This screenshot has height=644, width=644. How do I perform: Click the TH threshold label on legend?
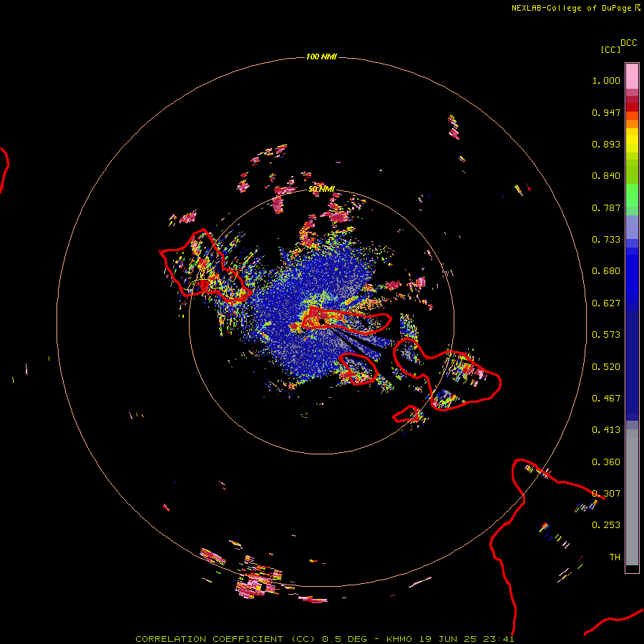click(x=615, y=557)
